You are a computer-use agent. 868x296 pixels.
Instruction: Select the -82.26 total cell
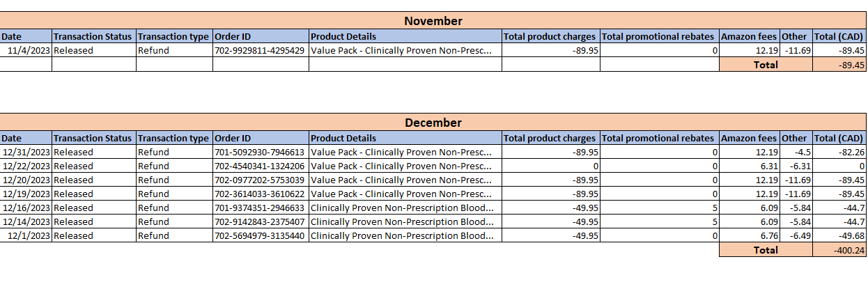coord(839,152)
